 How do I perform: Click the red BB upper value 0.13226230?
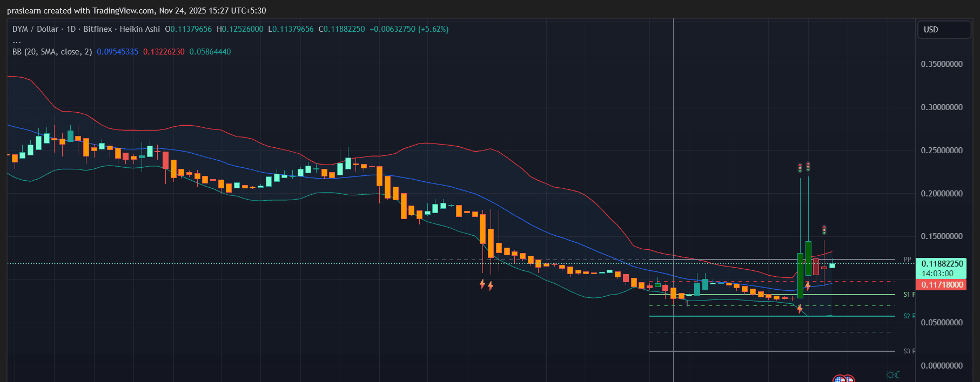(x=164, y=52)
